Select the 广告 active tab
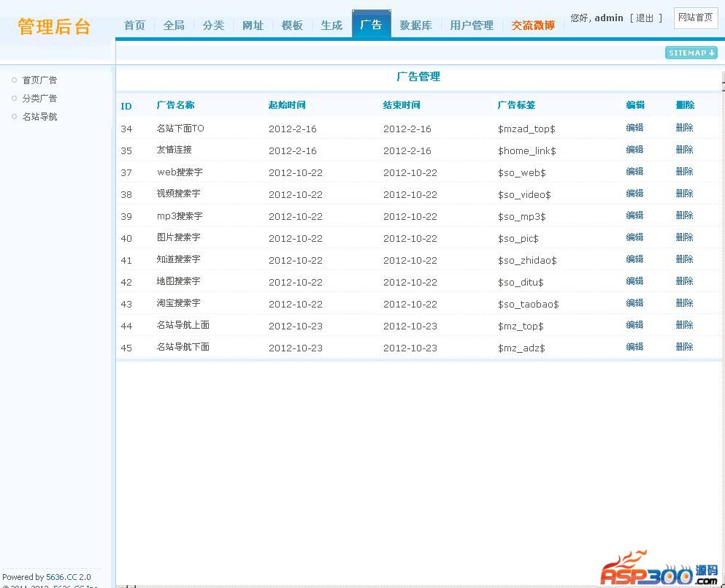The height and width of the screenshot is (588, 725). point(372,25)
